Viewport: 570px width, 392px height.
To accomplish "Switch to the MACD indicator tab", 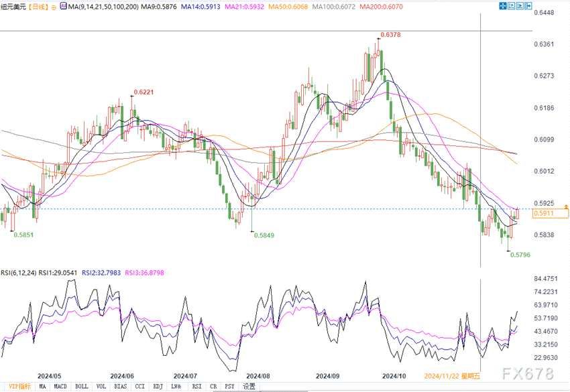I will [61, 387].
